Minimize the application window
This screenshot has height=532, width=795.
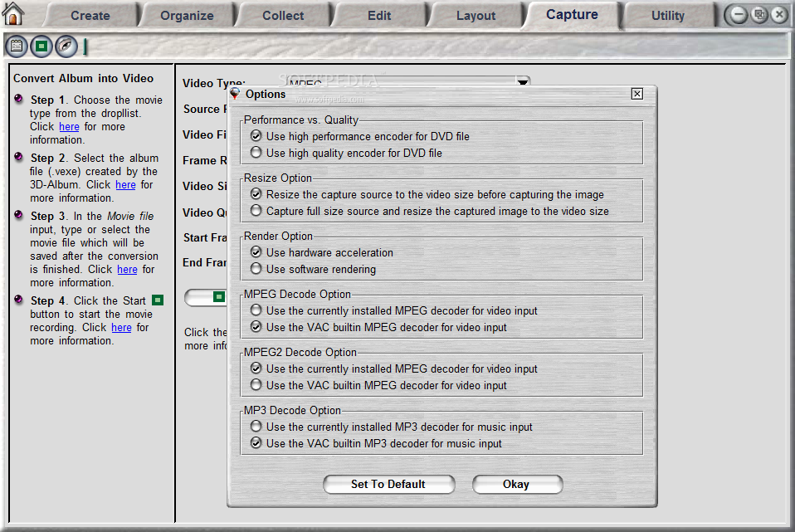(x=739, y=15)
